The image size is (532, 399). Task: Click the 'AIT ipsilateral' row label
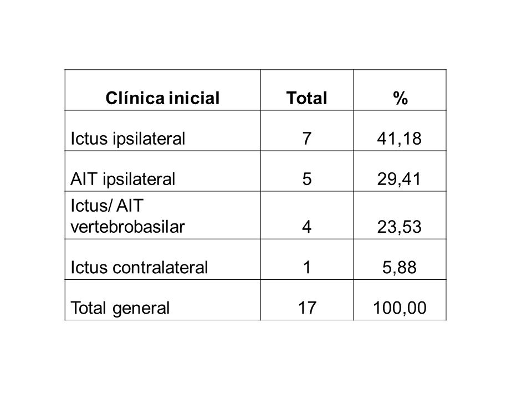[123, 179]
